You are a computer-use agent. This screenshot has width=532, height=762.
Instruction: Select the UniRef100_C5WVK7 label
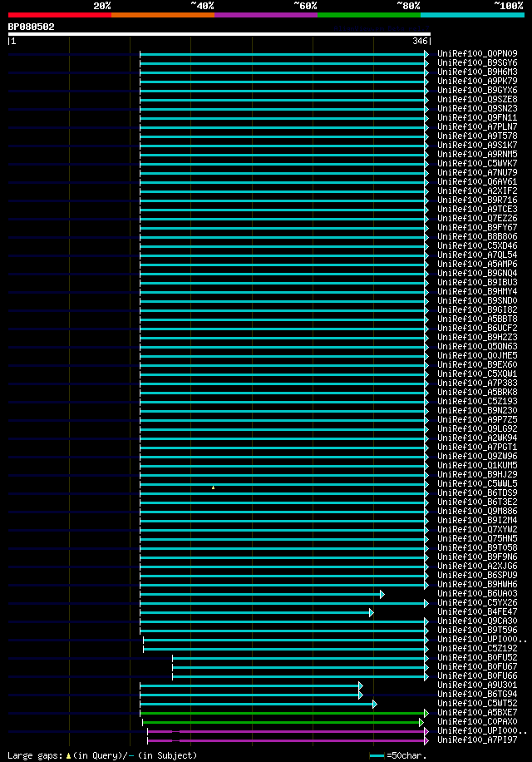[x=477, y=163]
